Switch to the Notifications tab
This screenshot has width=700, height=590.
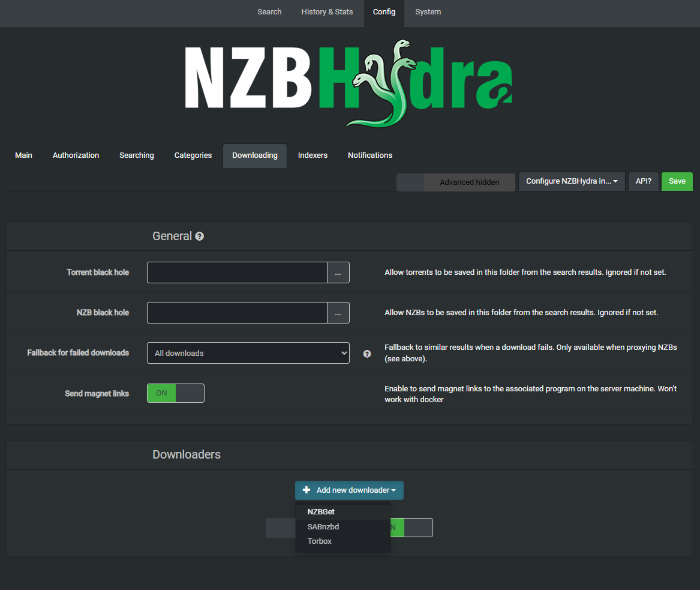tap(370, 155)
